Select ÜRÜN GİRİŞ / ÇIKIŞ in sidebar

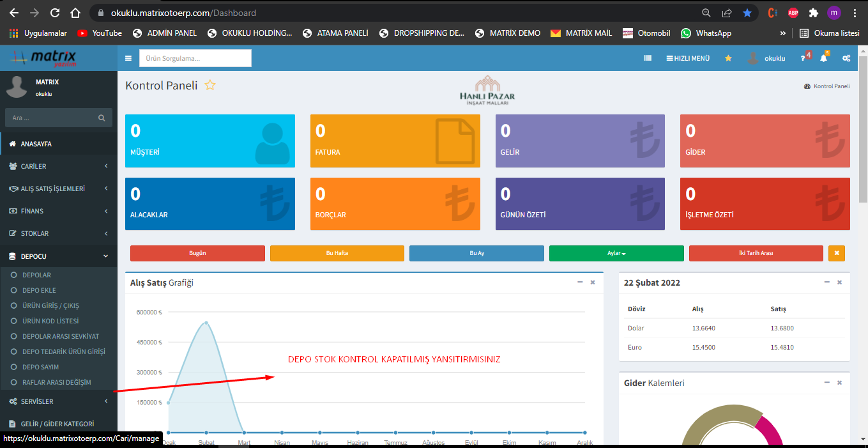[50, 305]
